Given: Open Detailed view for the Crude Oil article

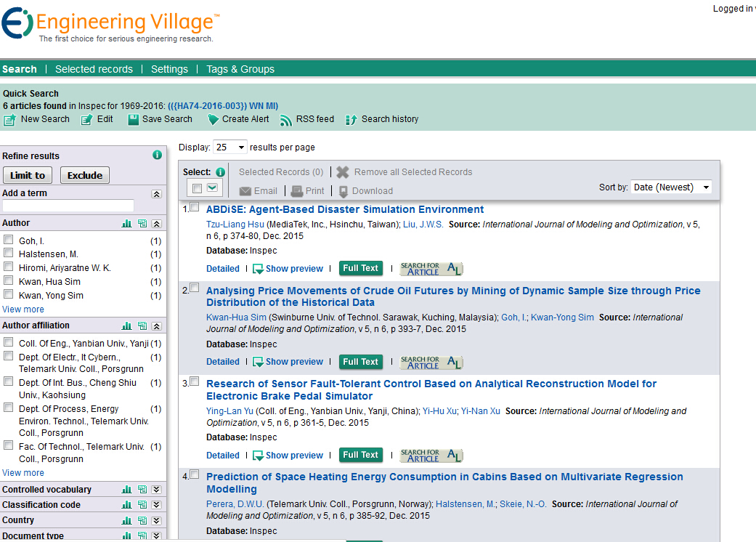Looking at the screenshot, I should 223,362.
